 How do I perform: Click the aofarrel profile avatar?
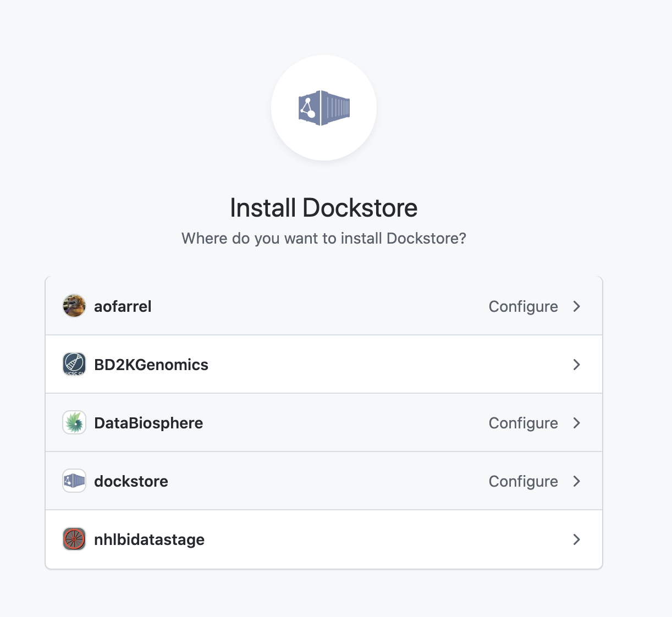click(74, 306)
